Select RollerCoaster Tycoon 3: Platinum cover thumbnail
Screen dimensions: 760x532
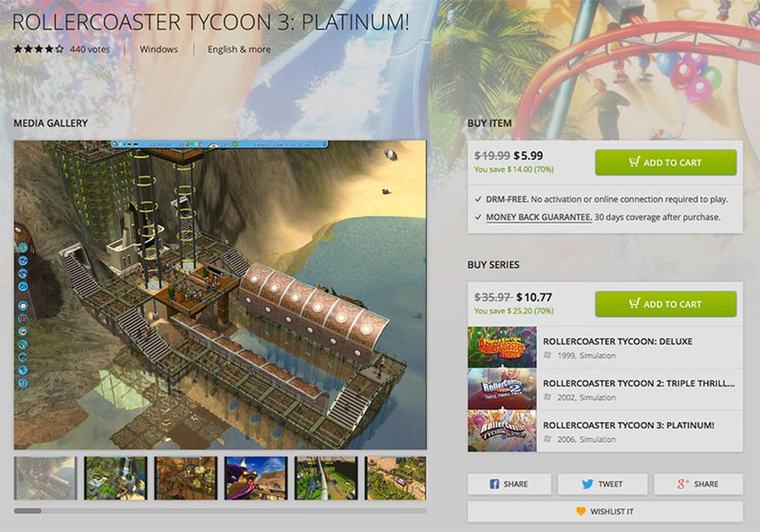click(x=502, y=431)
